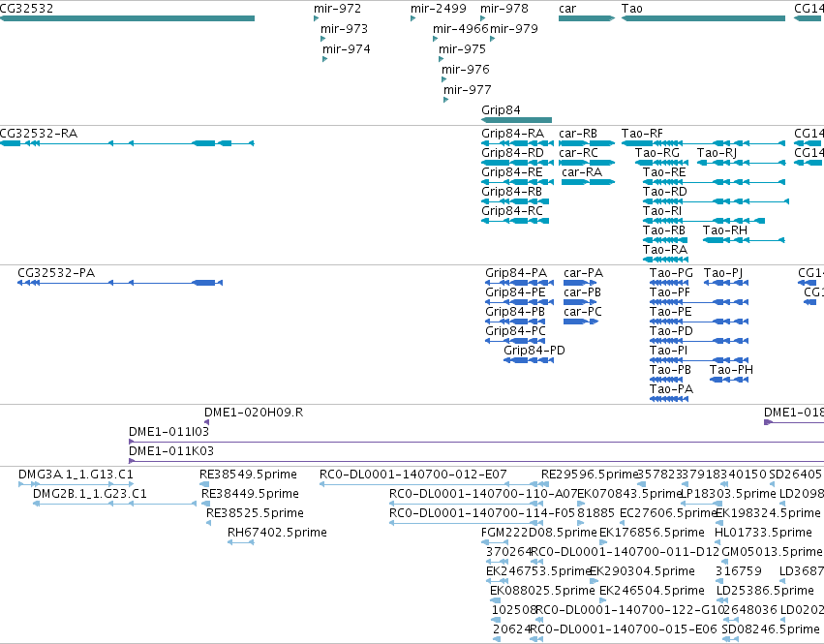Click the car-PA CDS label
824x644 pixels.
coord(583,273)
